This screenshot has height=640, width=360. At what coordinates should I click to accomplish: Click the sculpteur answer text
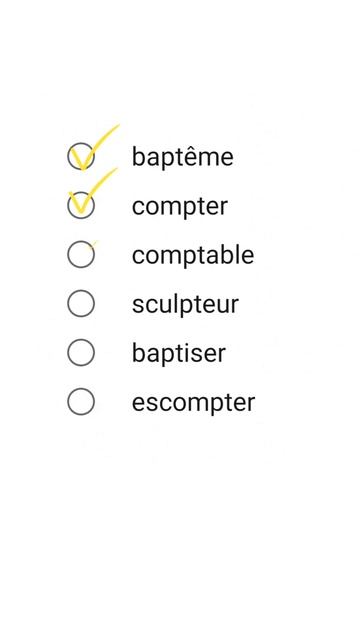coord(185,304)
